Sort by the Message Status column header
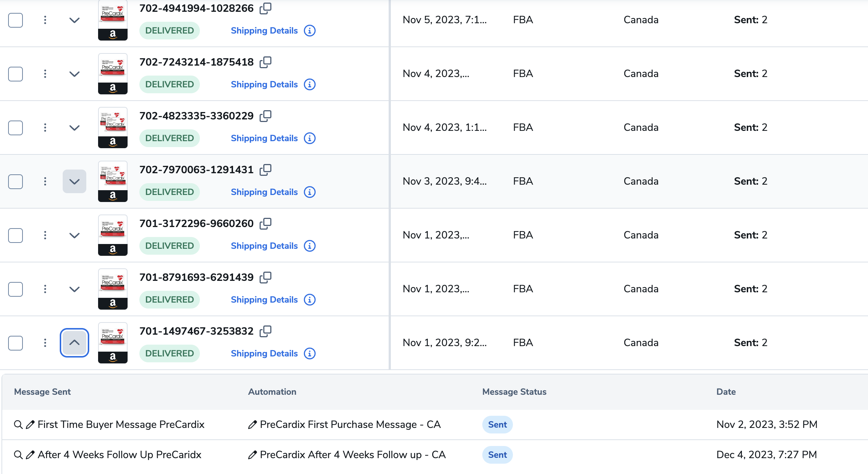 [514, 392]
